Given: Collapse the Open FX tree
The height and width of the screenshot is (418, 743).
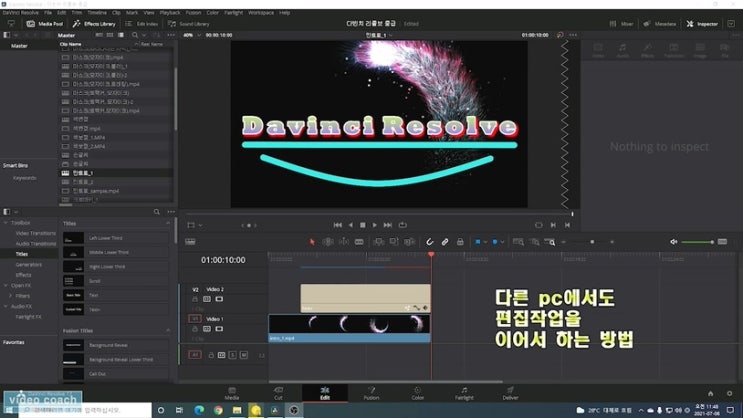Looking at the screenshot, I should 6,285.
